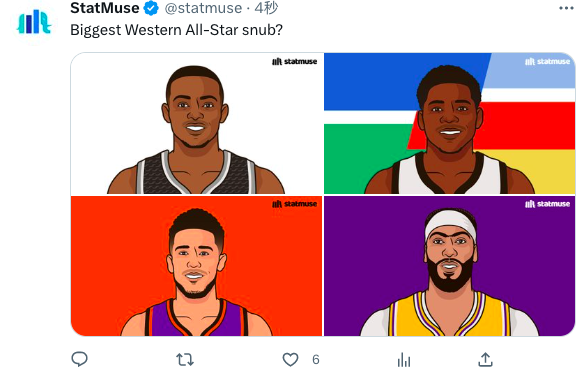Viewport: 588px width, 378px height.
Task: Click the StatMuse display name
Action: [105, 8]
